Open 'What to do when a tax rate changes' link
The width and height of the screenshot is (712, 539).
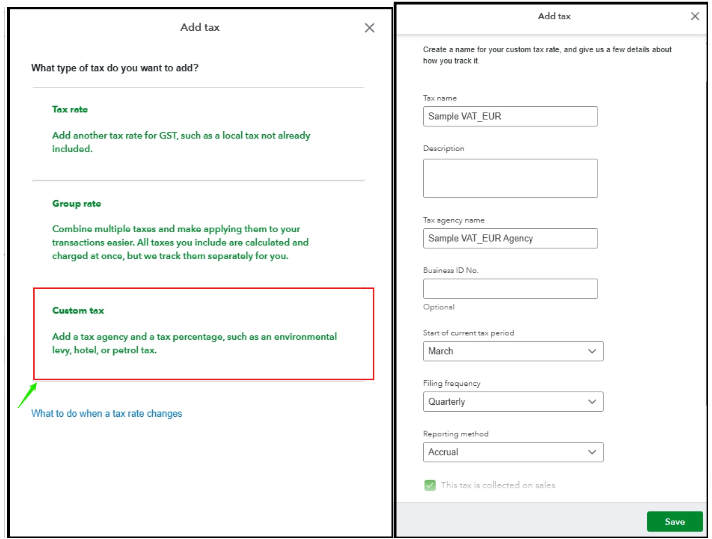pos(107,413)
